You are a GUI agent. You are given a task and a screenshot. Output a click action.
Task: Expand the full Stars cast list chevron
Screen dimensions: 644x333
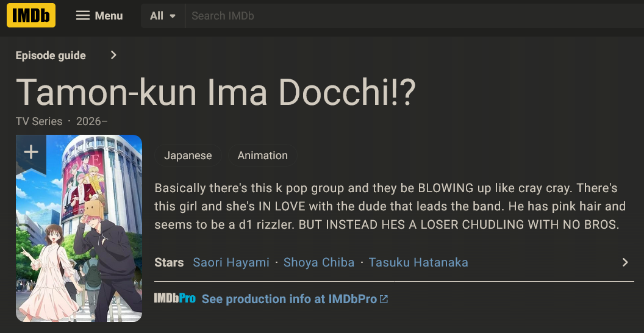625,262
